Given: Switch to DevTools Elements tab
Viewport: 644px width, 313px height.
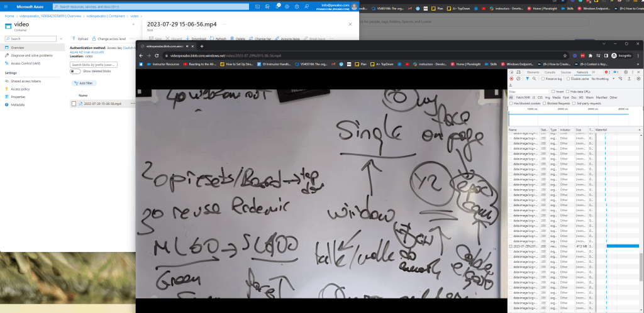Looking at the screenshot, I should click(x=533, y=72).
